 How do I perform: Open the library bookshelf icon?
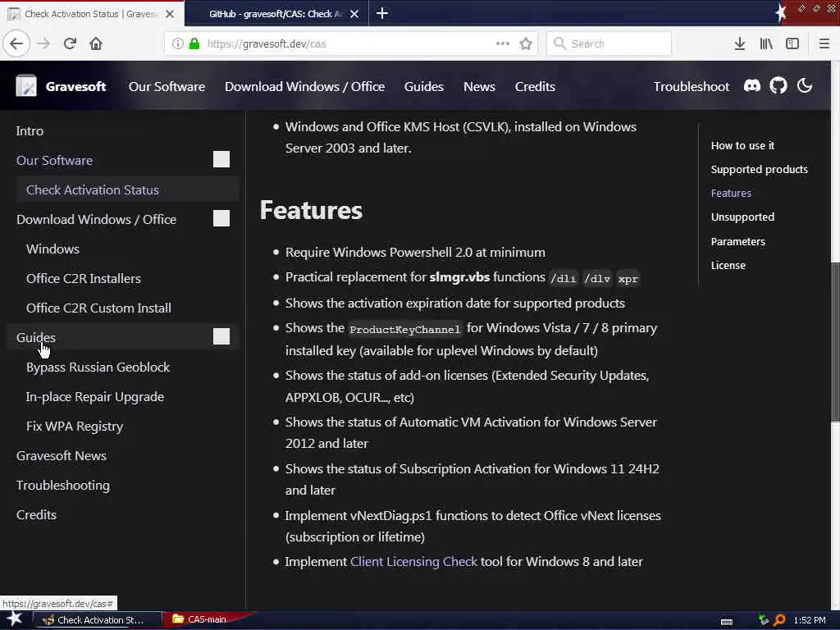pyautogui.click(x=766, y=43)
